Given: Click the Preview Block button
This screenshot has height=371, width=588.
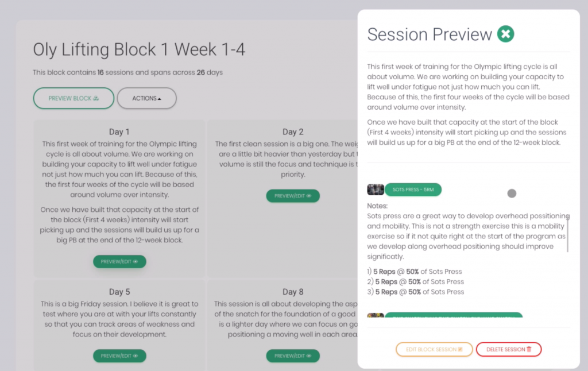Looking at the screenshot, I should (73, 98).
